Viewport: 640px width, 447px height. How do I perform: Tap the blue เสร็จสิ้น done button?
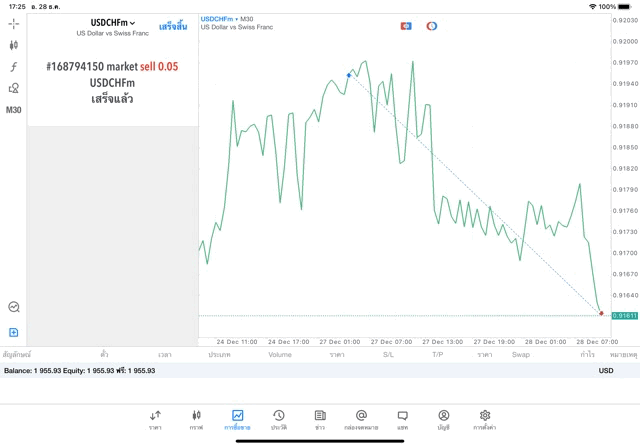point(172,25)
